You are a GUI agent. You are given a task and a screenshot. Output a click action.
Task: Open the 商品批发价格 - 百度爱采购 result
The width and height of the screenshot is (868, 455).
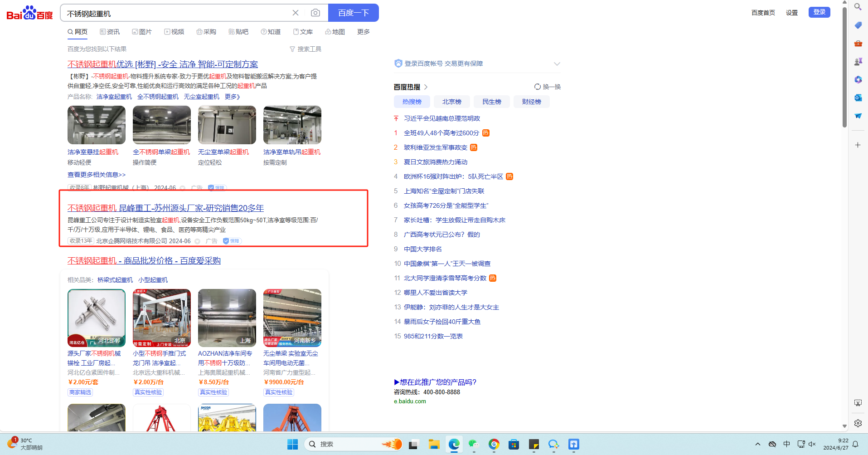click(x=144, y=261)
